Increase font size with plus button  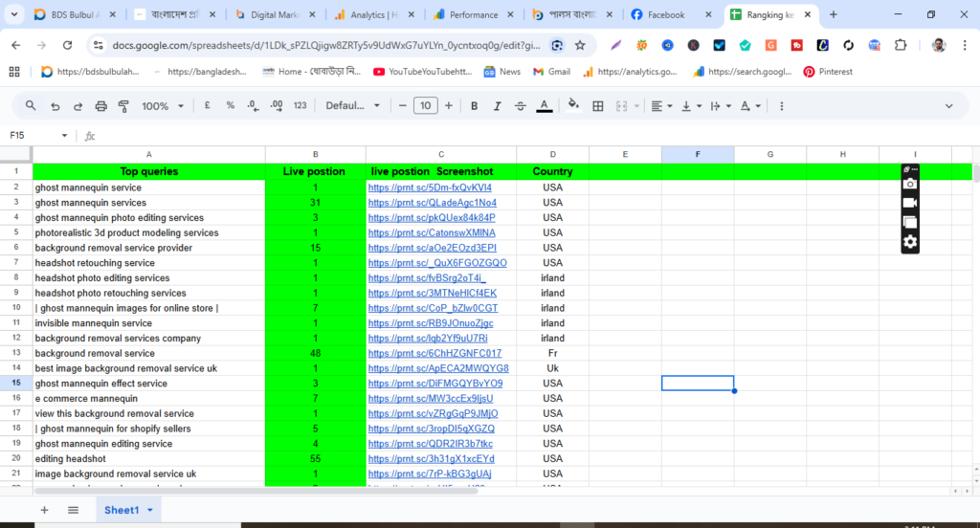coord(448,105)
